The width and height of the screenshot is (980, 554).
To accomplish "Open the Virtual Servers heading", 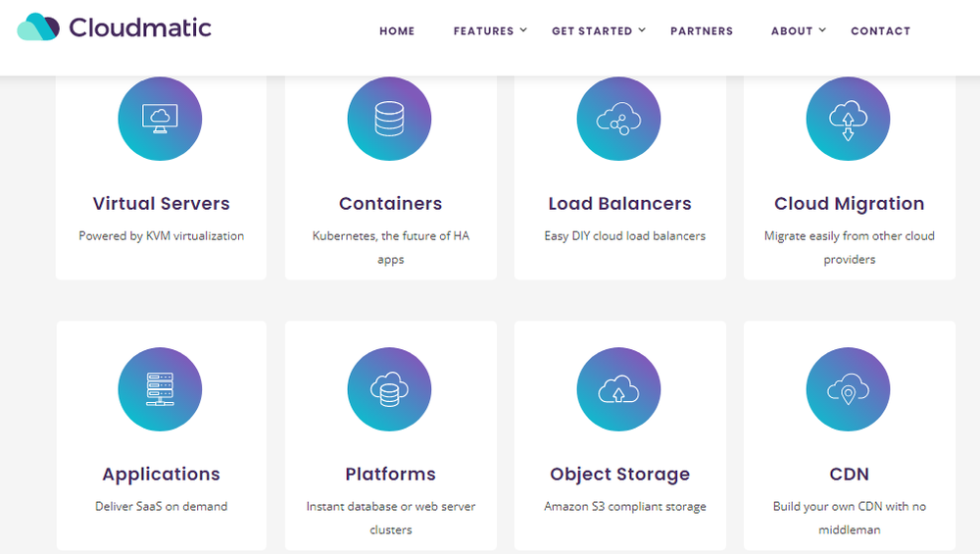I will coord(162,204).
